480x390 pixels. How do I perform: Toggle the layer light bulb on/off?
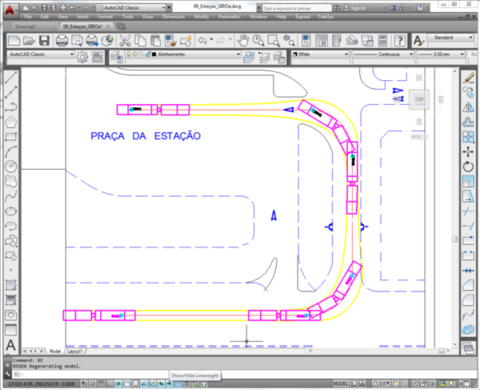(x=129, y=54)
